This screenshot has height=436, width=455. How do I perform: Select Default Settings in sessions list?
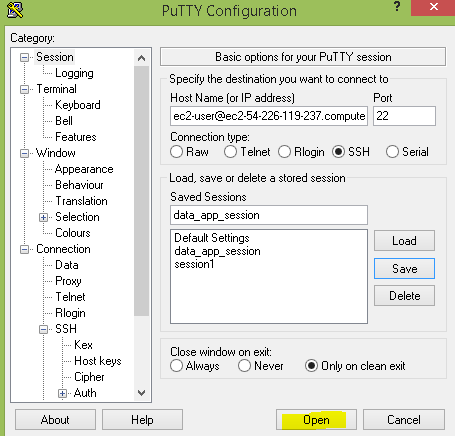click(x=212, y=238)
